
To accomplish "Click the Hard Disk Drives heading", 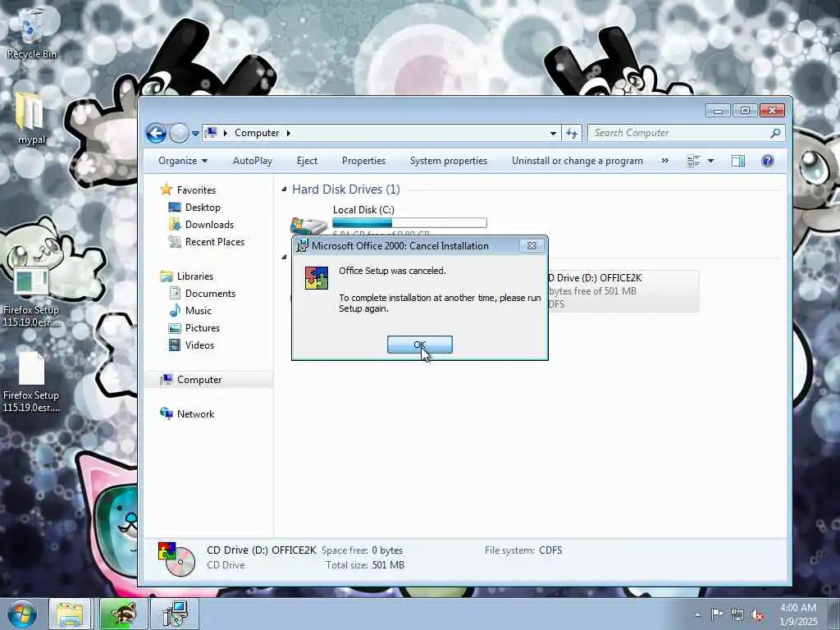I will (x=345, y=189).
